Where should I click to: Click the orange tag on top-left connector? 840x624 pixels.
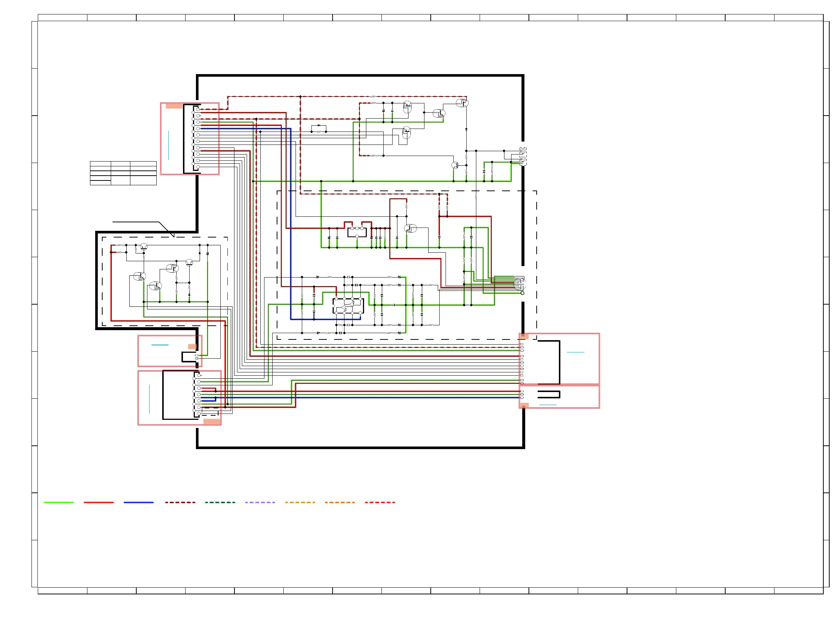pos(174,106)
